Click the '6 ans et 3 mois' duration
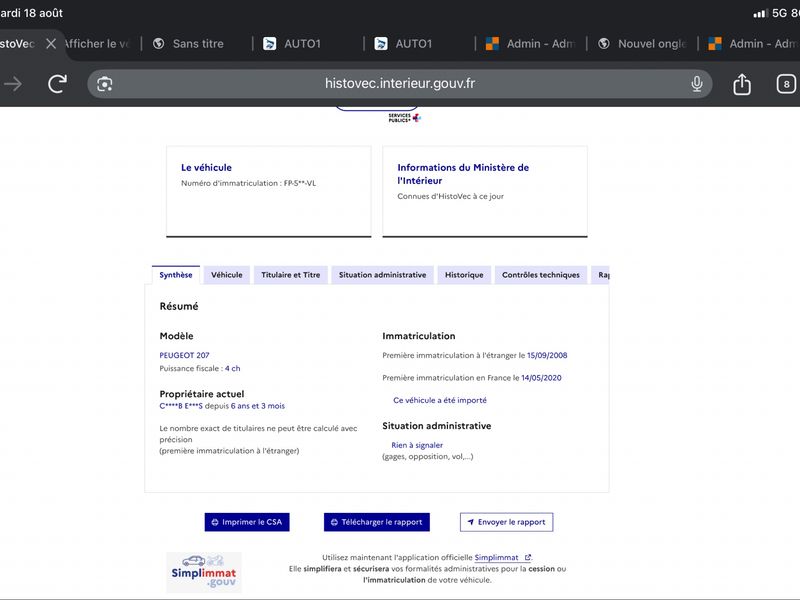Screen dimensions: 800x600 [x=258, y=406]
